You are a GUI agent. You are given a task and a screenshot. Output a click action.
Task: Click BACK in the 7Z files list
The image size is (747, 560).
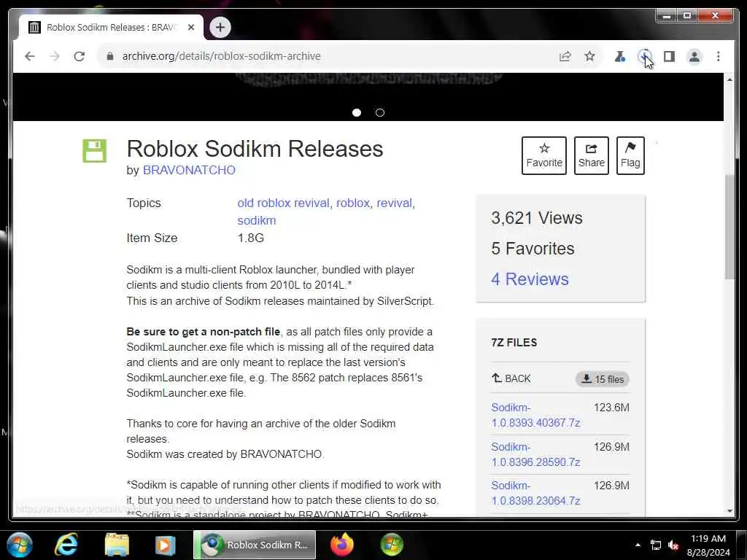coord(511,378)
